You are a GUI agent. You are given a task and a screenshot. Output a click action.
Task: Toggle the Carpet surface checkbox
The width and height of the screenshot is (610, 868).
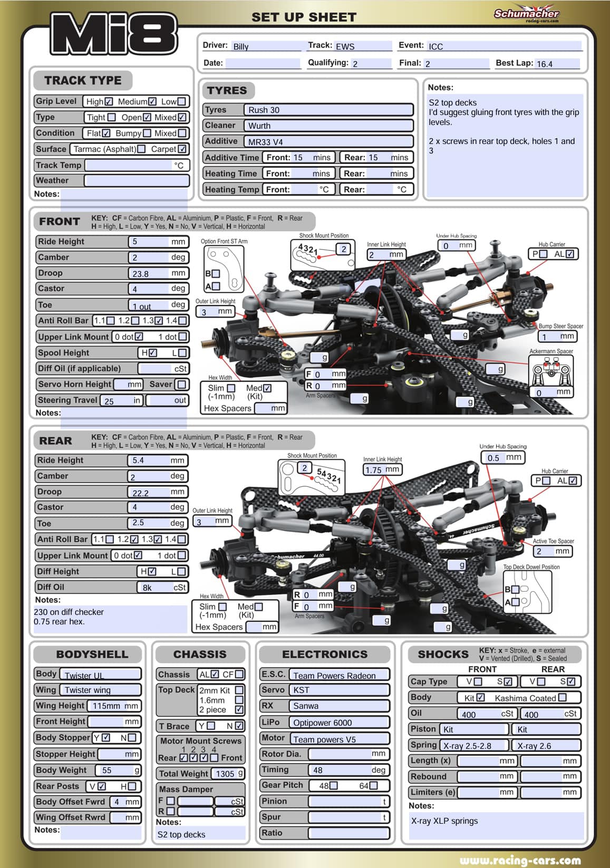[182, 149]
